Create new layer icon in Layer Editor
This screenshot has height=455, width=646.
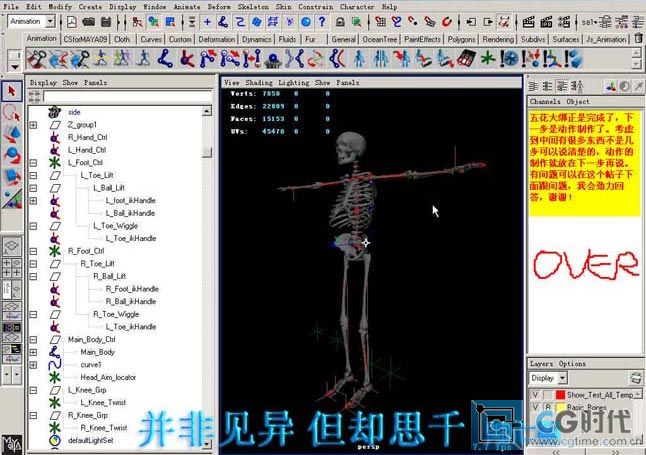point(636,378)
